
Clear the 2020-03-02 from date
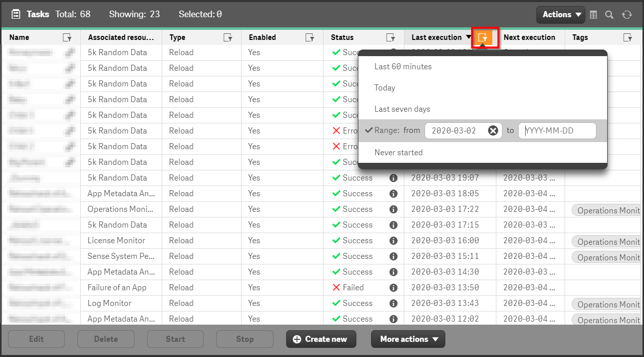493,130
